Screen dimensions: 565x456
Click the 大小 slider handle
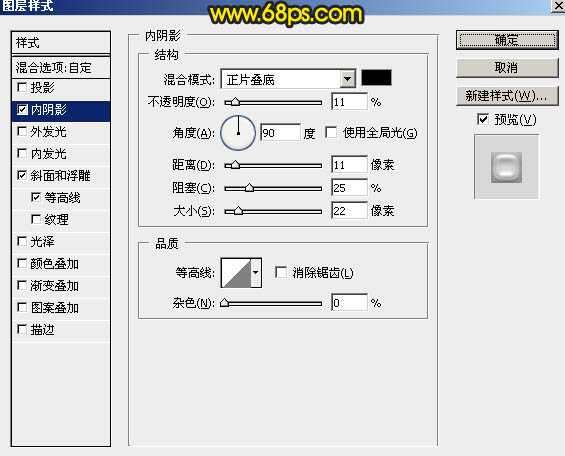(x=239, y=211)
